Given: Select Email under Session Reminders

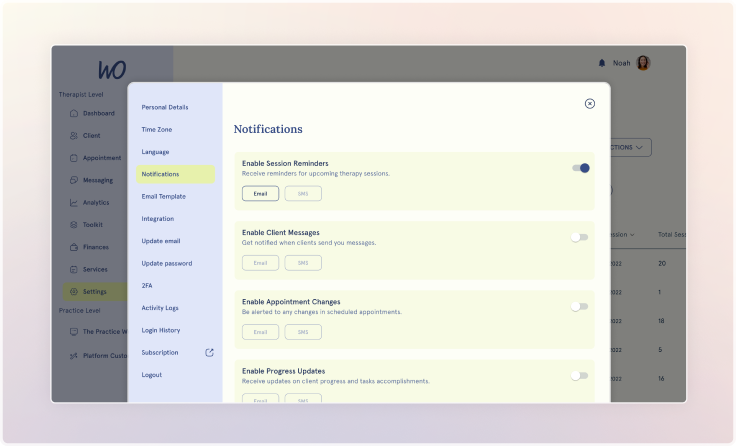Looking at the screenshot, I should click(260, 193).
